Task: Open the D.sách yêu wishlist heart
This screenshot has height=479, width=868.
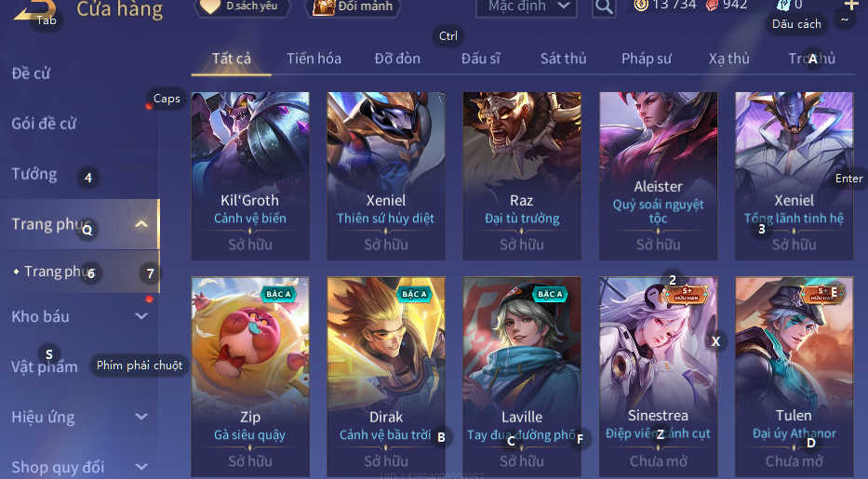Action: (x=210, y=7)
